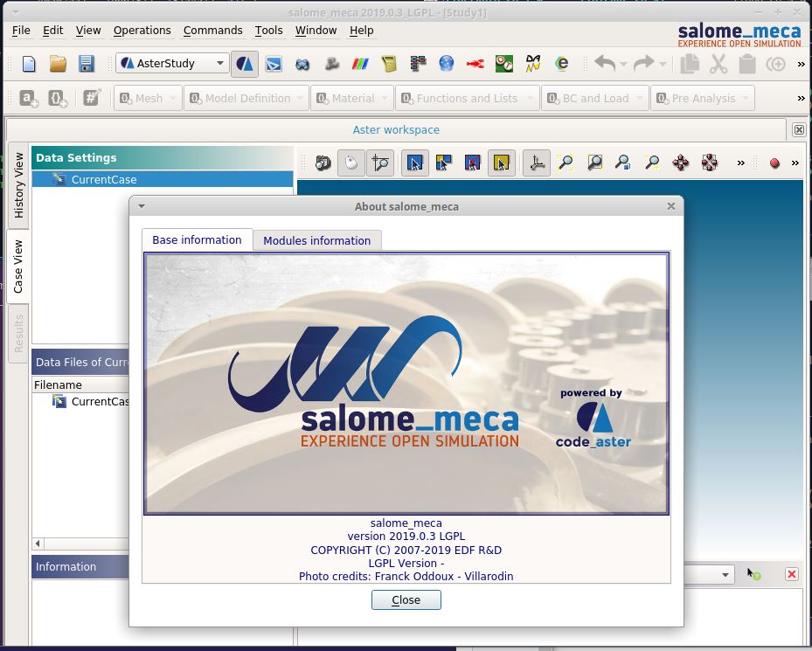The image size is (812, 651).
Task: Open the HOMARD red lobster icon
Action: (475, 64)
